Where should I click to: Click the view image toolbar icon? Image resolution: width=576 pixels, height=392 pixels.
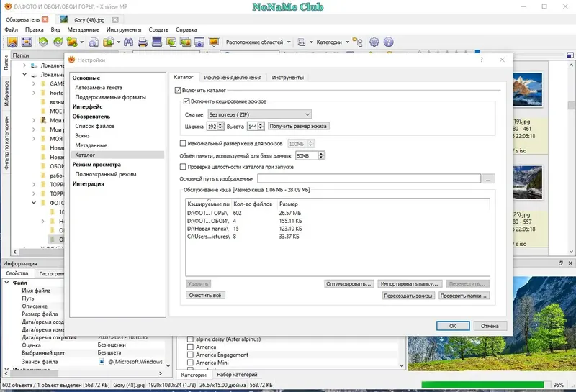point(12,42)
